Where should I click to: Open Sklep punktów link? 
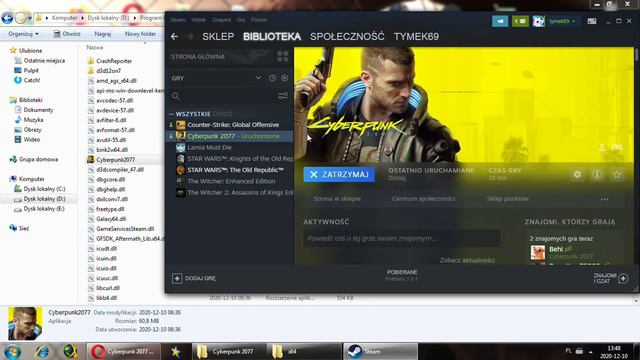coord(507,199)
